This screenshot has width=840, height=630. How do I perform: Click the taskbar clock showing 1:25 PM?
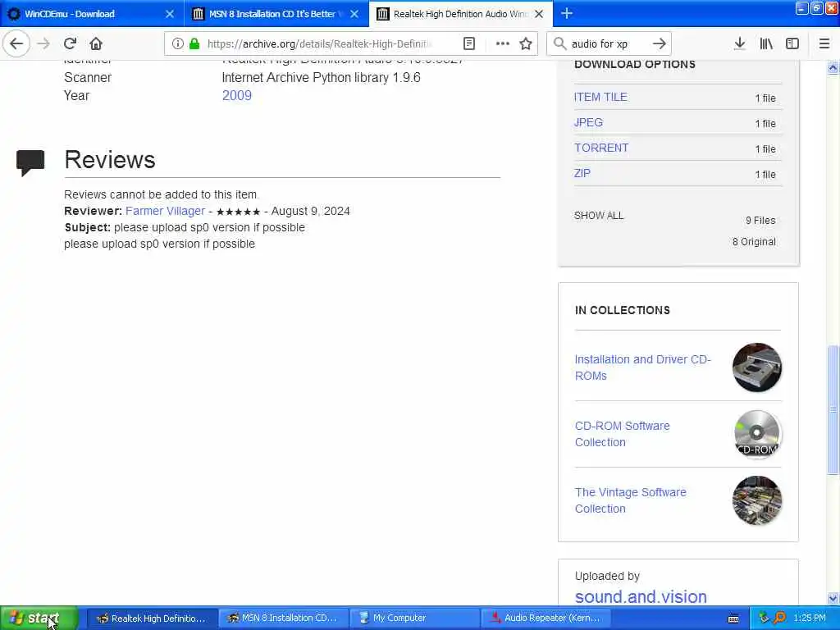pyautogui.click(x=810, y=619)
